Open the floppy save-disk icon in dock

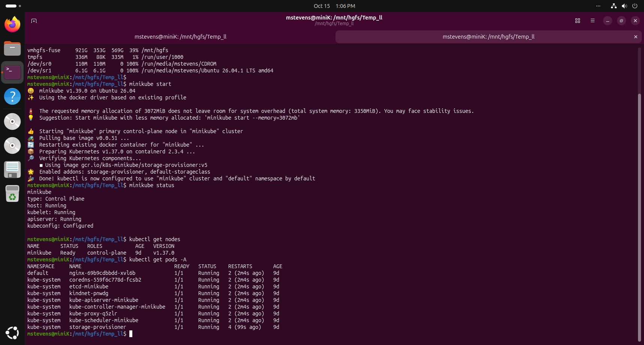(12, 169)
